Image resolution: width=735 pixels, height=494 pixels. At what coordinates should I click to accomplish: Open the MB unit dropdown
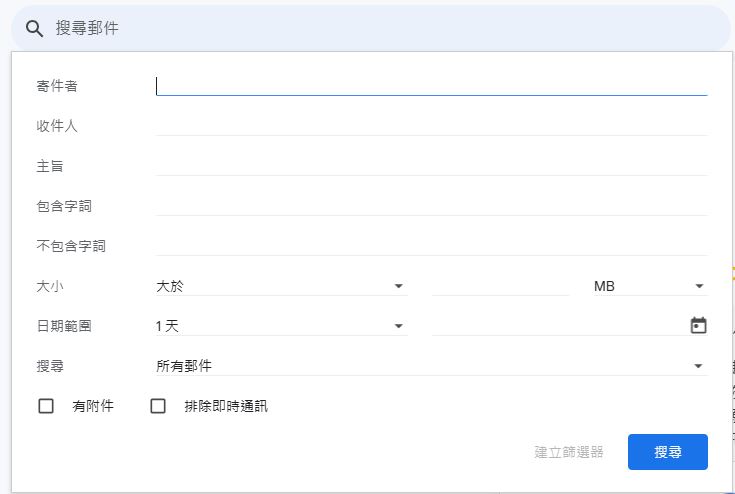pos(650,286)
